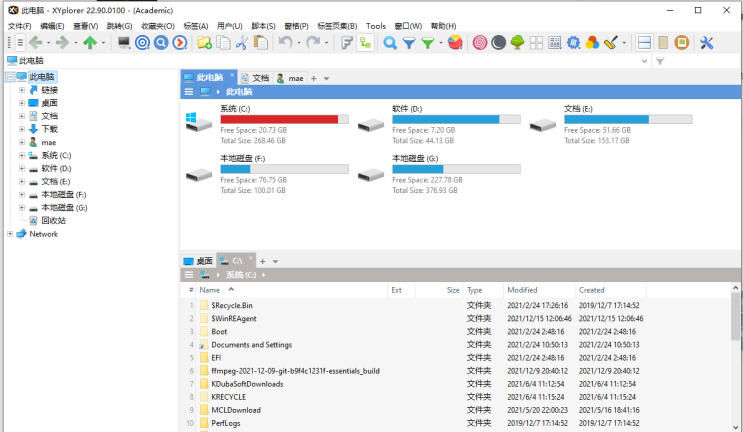
Task: Cut selection with the scissors icon
Action: 242,43
